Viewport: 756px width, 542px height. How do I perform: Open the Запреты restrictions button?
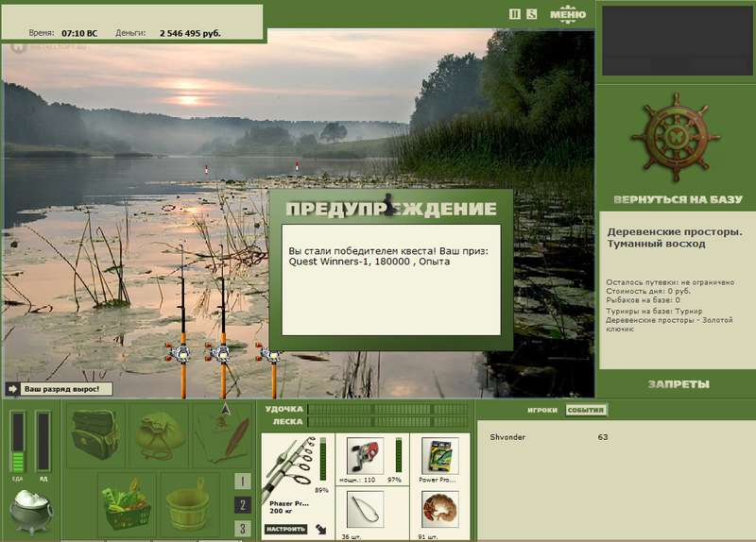pyautogui.click(x=679, y=384)
